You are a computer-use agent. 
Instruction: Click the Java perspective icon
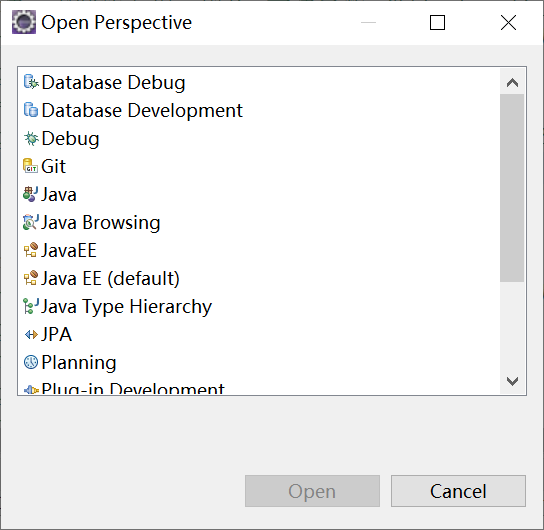pyautogui.click(x=31, y=194)
